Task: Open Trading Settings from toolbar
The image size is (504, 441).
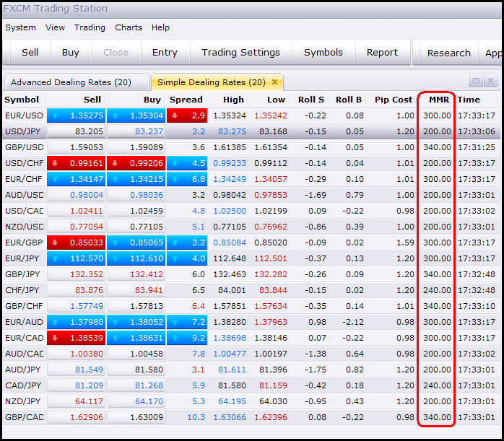Action: (x=240, y=53)
